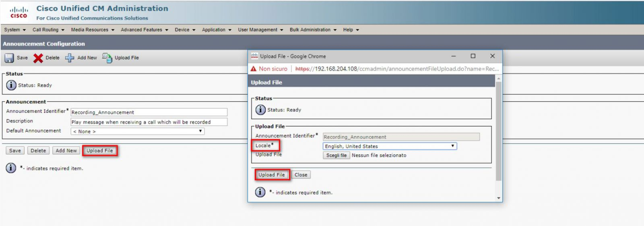
Task: Open the Call Routing menu
Action: pos(48,30)
